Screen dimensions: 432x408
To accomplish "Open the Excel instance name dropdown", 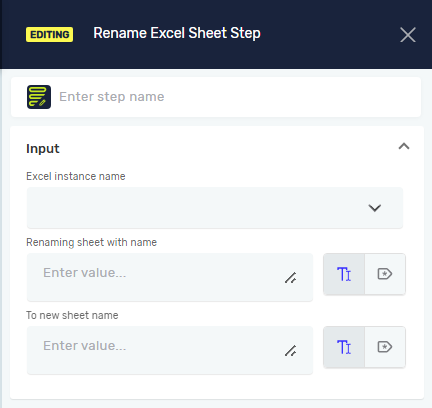I will coord(215,208).
